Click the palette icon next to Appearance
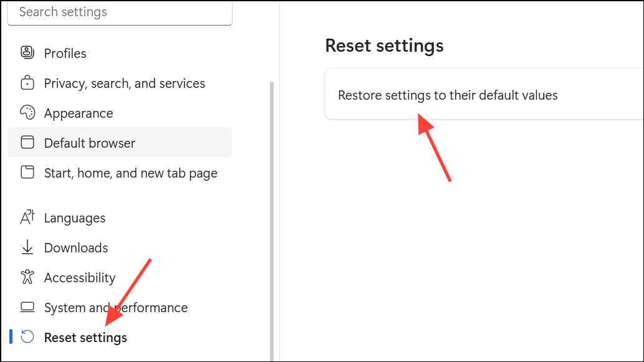Viewport: 644px width, 362px height. tap(28, 113)
